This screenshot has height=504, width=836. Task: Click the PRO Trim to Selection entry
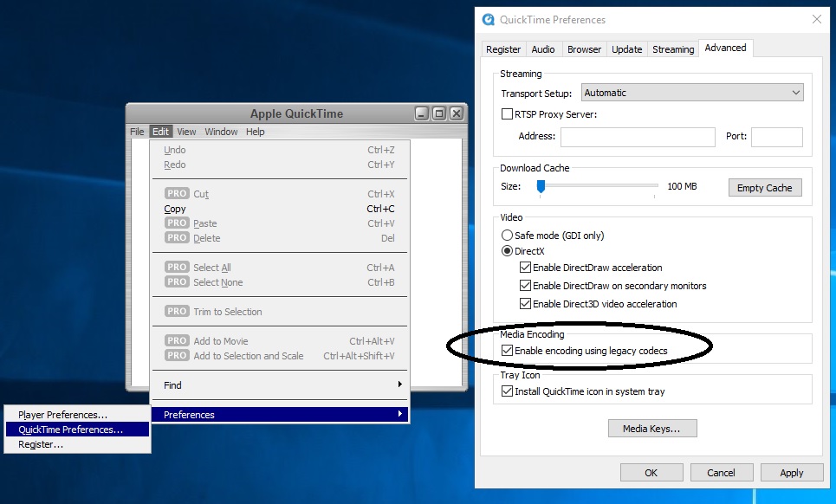click(280, 312)
